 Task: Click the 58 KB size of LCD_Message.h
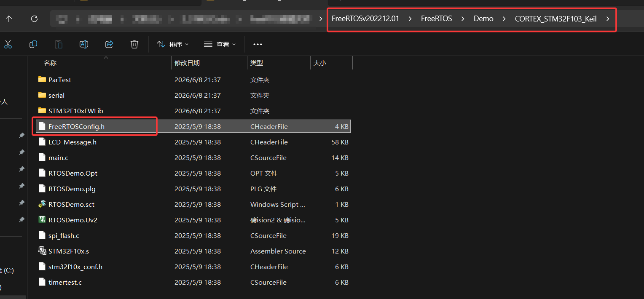click(x=340, y=142)
